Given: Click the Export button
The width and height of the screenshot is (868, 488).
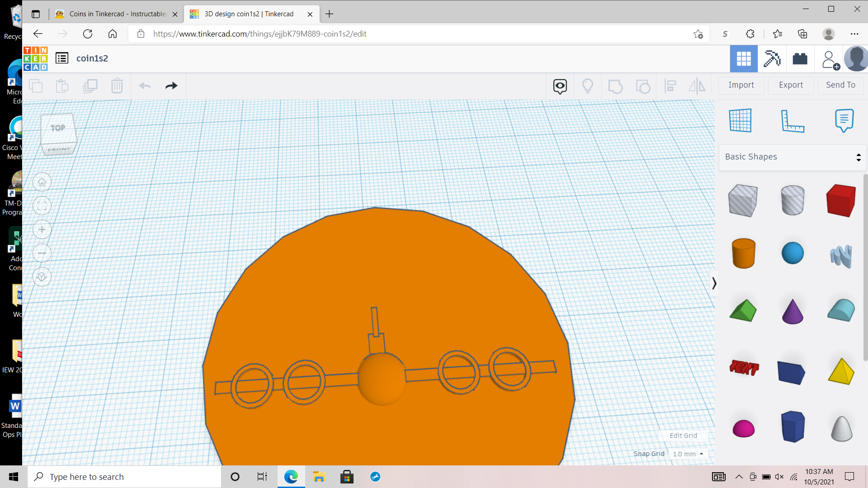Looking at the screenshot, I should (x=791, y=85).
